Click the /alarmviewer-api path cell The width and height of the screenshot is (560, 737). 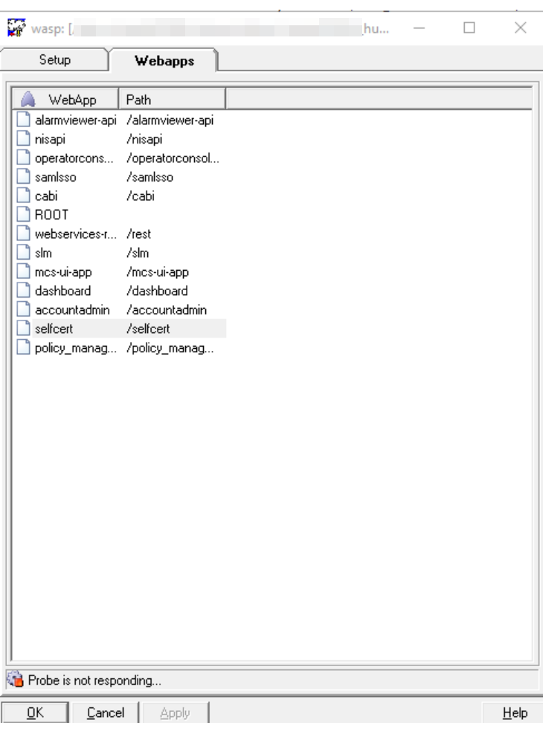click(170, 120)
